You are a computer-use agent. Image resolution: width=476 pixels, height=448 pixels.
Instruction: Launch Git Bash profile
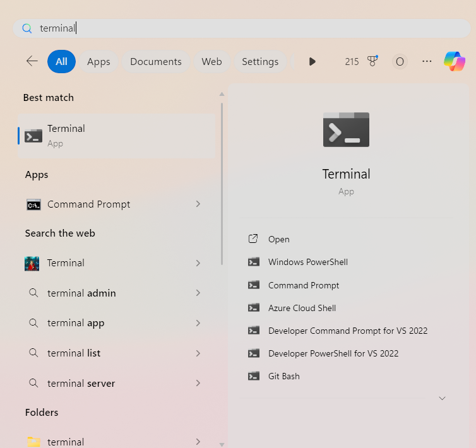click(346, 376)
